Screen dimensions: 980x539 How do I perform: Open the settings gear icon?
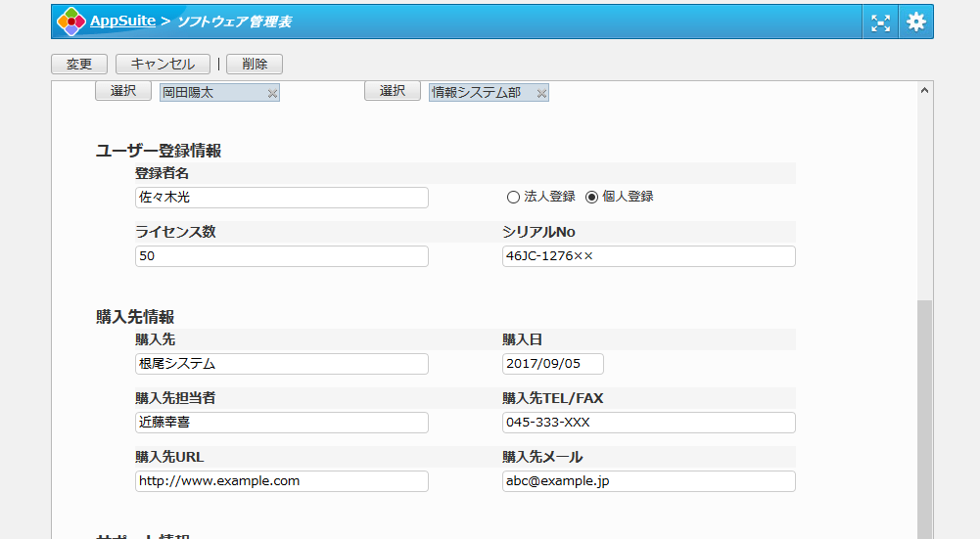point(915,22)
